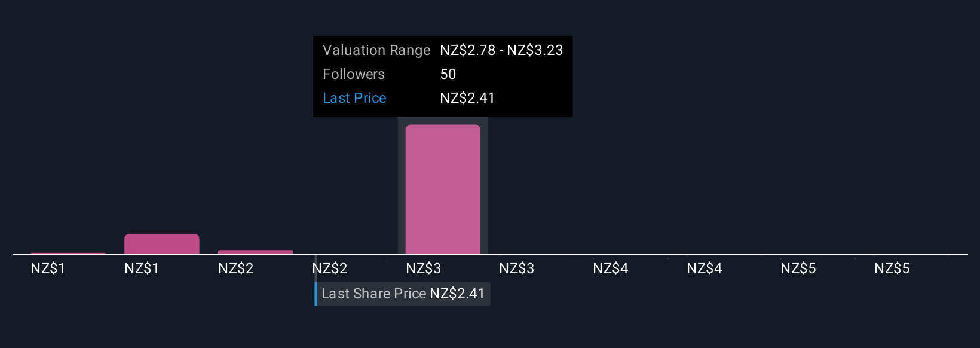980x348 pixels.
Task: Click the tiny bar above first NZ$1 label
Action: pyautogui.click(x=68, y=253)
